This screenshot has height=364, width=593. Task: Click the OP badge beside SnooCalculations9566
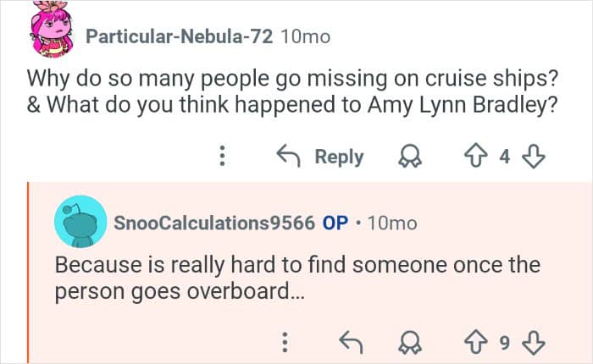[335, 223]
